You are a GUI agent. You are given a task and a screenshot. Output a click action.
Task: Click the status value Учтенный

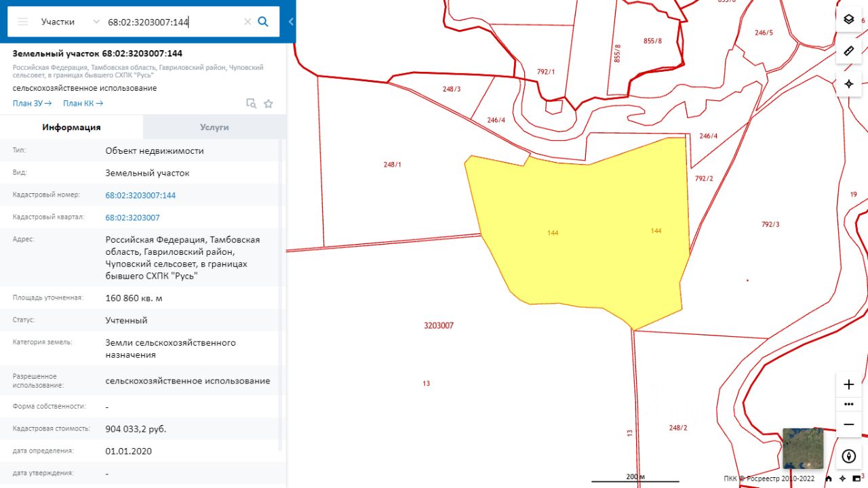126,320
